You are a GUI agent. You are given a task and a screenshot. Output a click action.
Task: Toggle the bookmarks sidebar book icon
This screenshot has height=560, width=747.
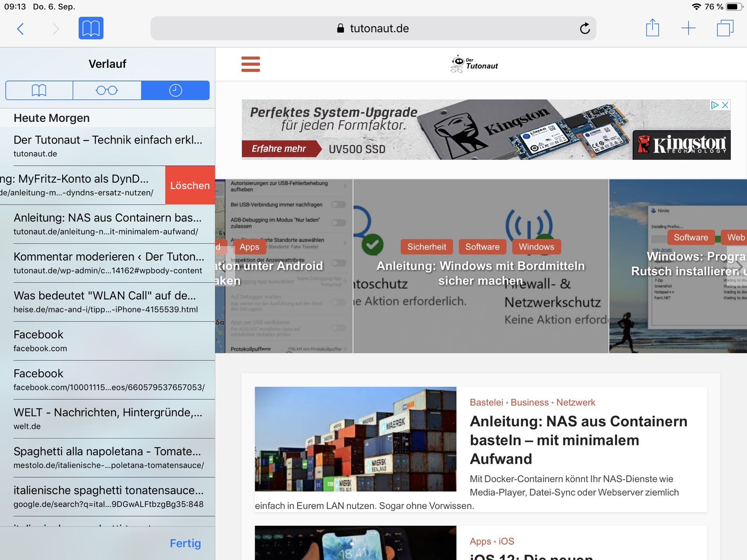pos(91,28)
